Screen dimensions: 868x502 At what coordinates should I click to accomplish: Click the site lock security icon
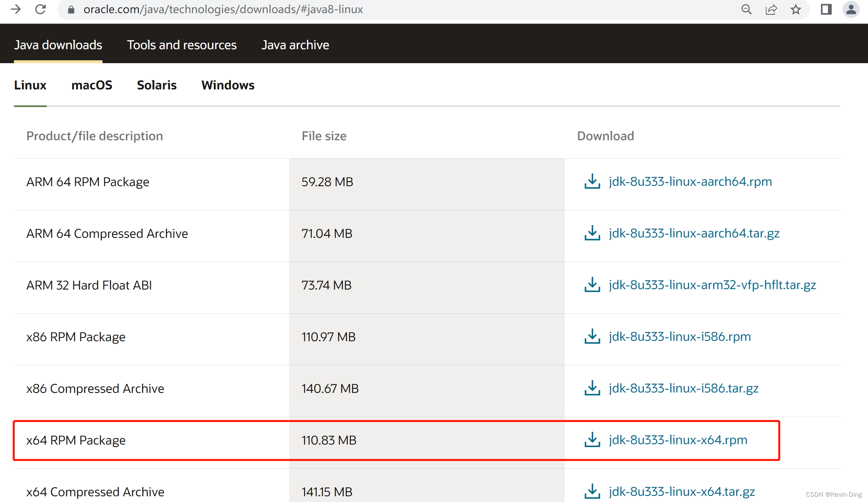(x=71, y=9)
